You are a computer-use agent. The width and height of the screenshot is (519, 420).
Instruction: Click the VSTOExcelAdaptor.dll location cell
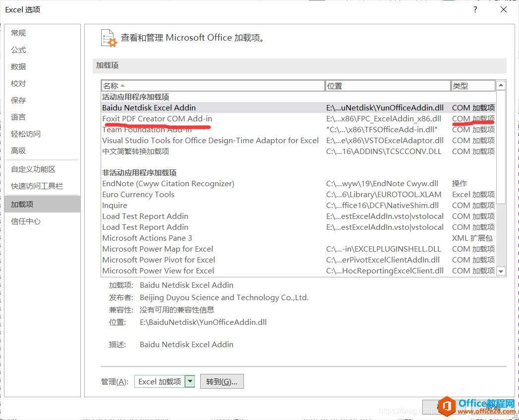pyautogui.click(x=385, y=141)
